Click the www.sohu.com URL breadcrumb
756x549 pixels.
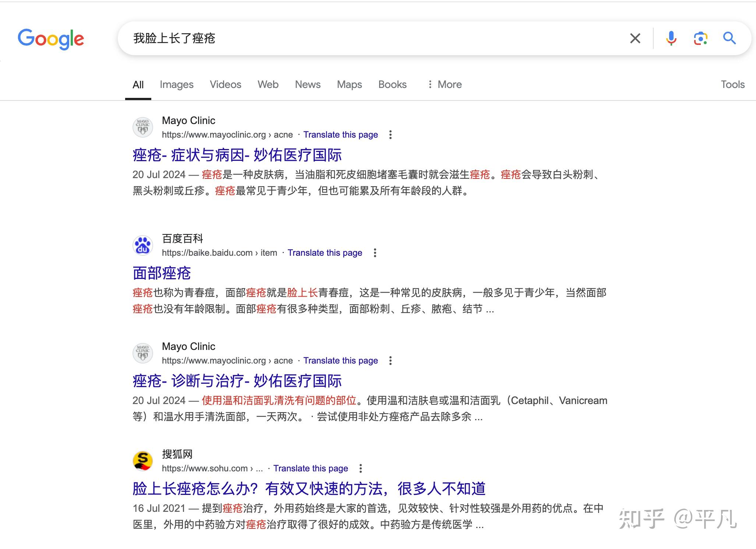pyautogui.click(x=212, y=468)
